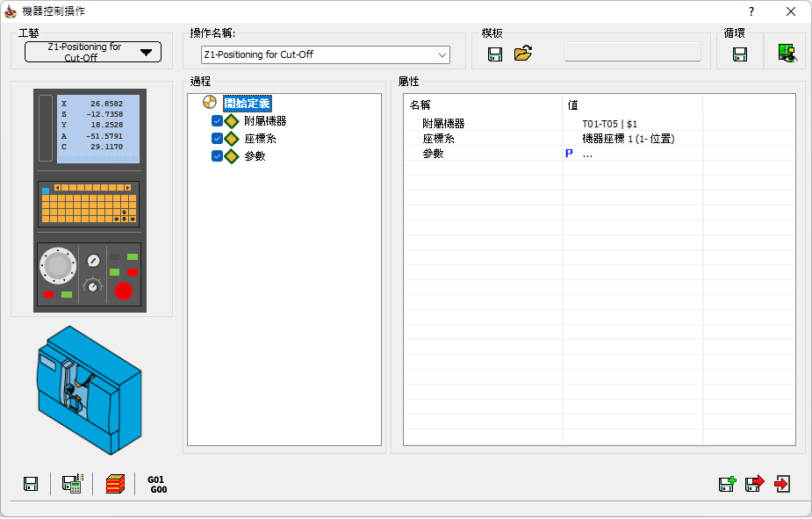Click save with red arrow icon
This screenshot has width=812, height=519.
point(755,483)
